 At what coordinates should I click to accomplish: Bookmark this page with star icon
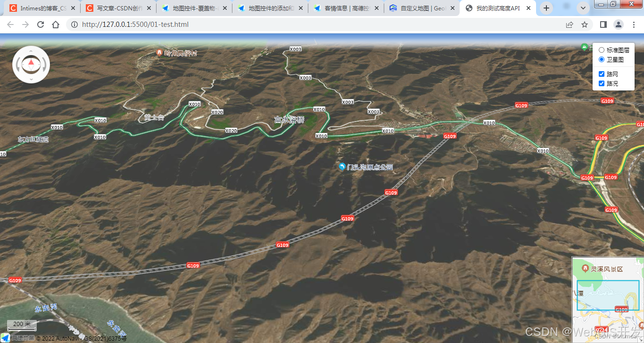(585, 24)
